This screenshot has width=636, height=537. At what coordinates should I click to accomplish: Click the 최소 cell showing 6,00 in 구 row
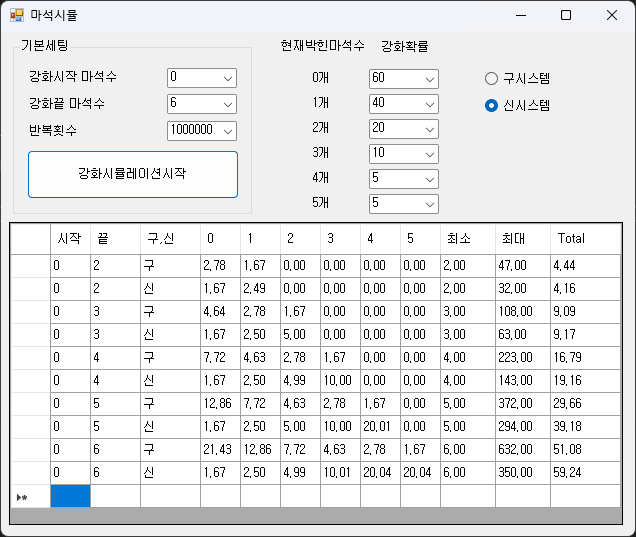coord(468,450)
